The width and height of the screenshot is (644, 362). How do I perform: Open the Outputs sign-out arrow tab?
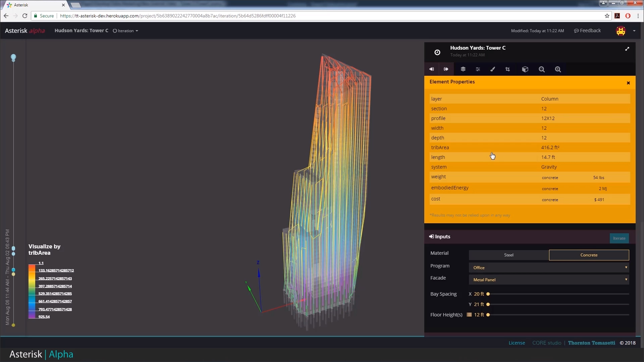tap(446, 69)
